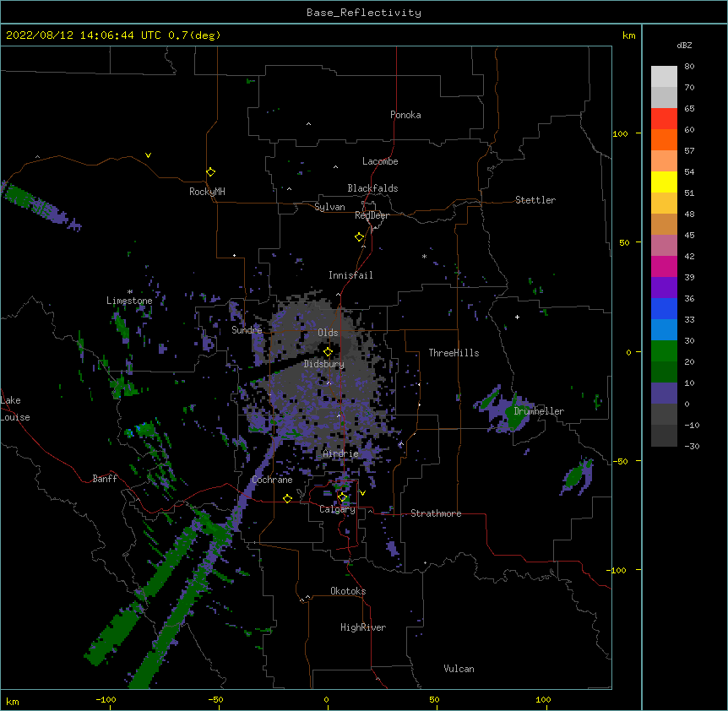Click the timestamp 2022/08/12 14:06:44 UTC
The image size is (728, 711).
tap(84, 35)
